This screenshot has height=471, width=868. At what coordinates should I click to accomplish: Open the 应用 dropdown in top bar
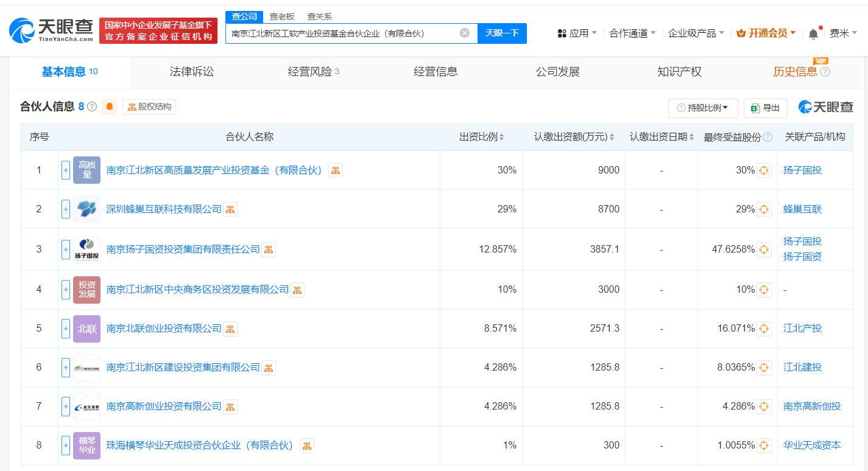point(577,33)
